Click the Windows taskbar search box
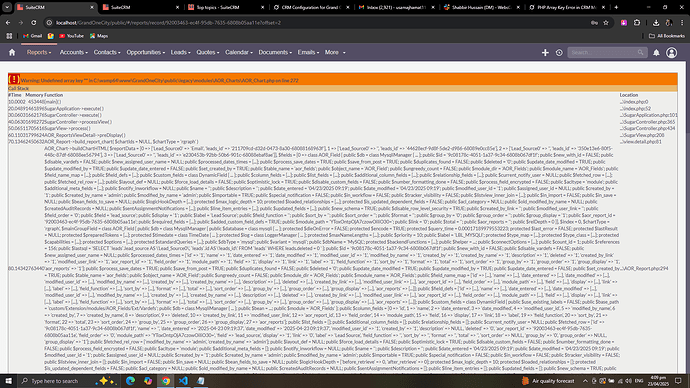 tap(68, 381)
